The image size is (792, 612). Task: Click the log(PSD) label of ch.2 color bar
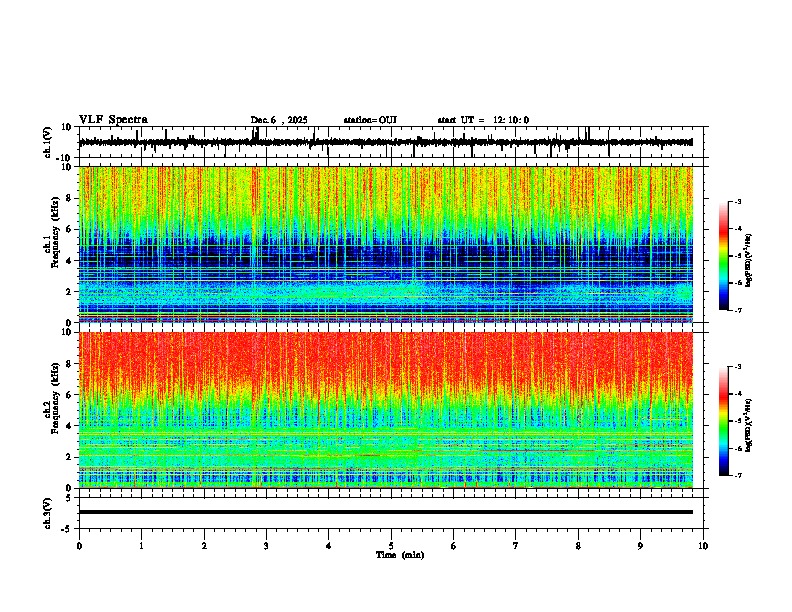click(x=748, y=425)
